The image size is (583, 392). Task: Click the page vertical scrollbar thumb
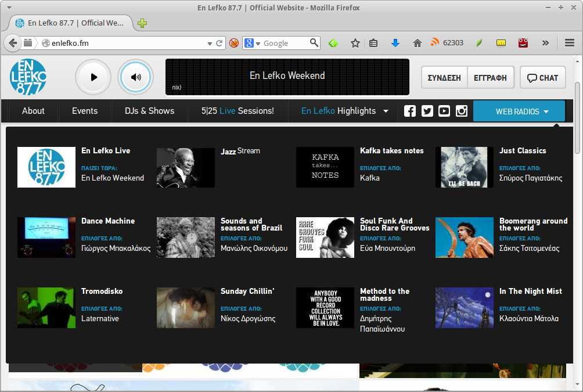tap(577, 117)
